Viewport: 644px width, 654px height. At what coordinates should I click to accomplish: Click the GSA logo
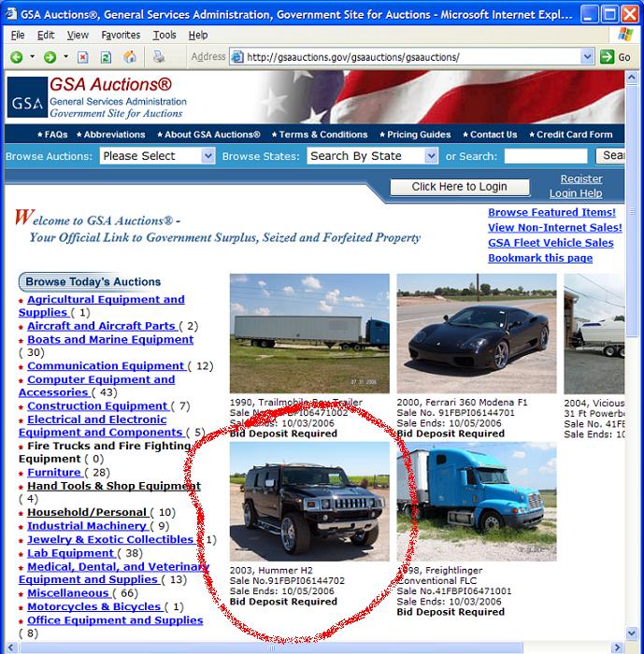tap(27, 97)
